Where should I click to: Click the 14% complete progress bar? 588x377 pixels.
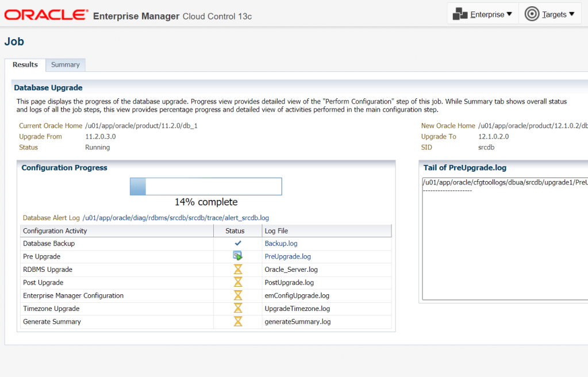(x=206, y=187)
